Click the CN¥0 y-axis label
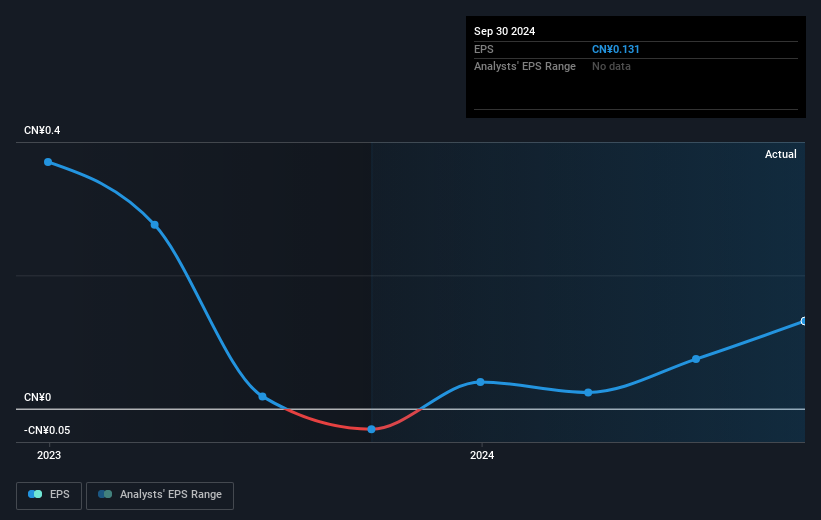Viewport: 821px width, 520px height. pyautogui.click(x=37, y=397)
